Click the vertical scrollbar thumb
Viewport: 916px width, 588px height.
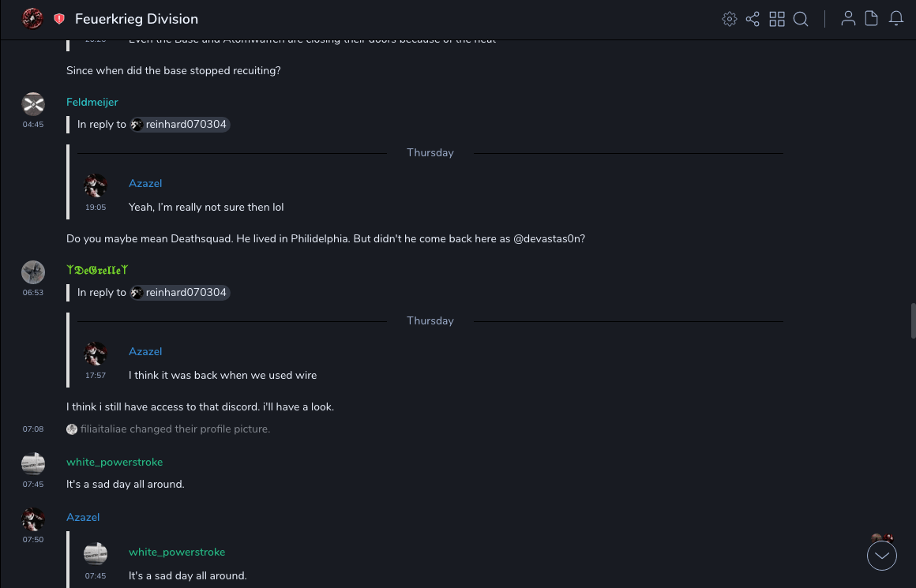coord(913,320)
